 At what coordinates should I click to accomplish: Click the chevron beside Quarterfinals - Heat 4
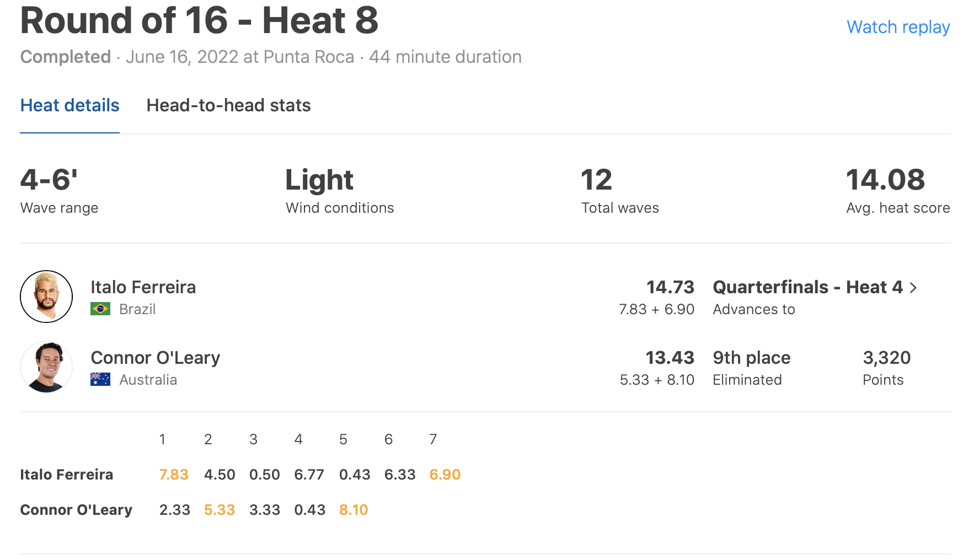[x=913, y=288]
